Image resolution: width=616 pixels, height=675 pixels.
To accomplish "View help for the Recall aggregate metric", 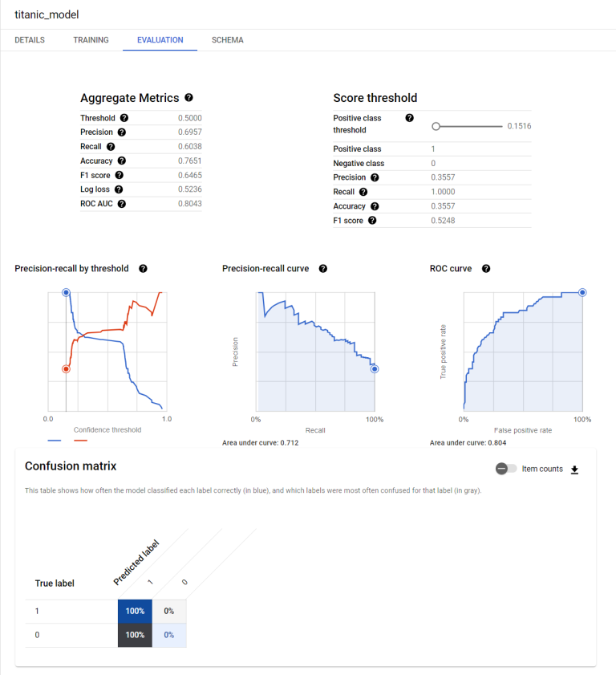I will click(112, 146).
